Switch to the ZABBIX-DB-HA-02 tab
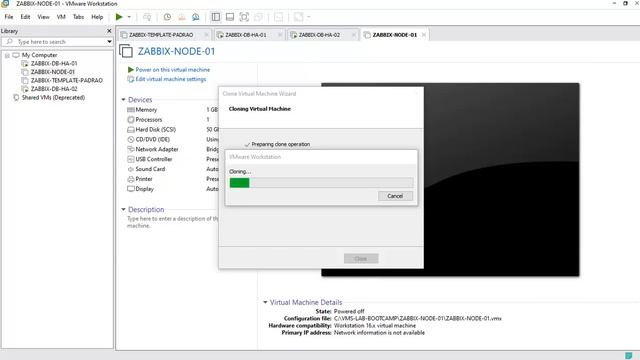The image size is (640, 360). click(319, 35)
